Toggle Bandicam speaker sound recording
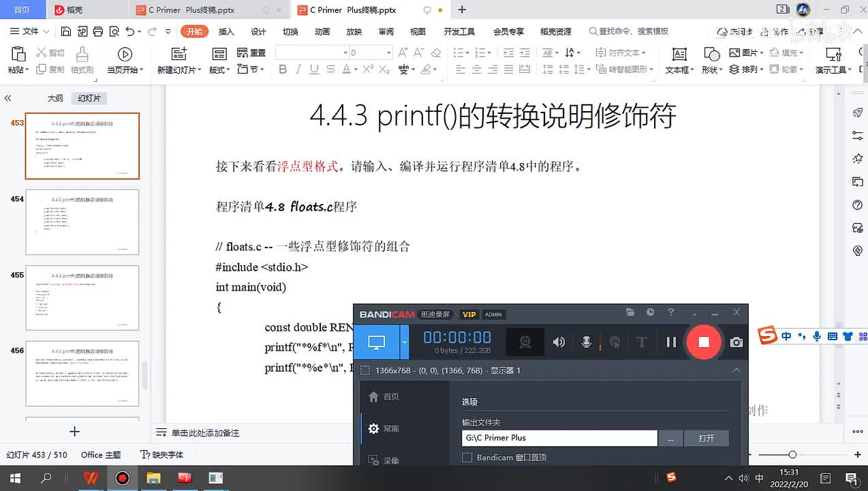The height and width of the screenshot is (491, 868). 559,342
